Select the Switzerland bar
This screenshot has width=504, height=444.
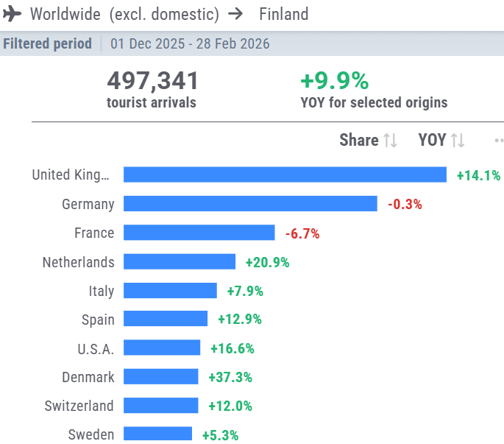160,406
